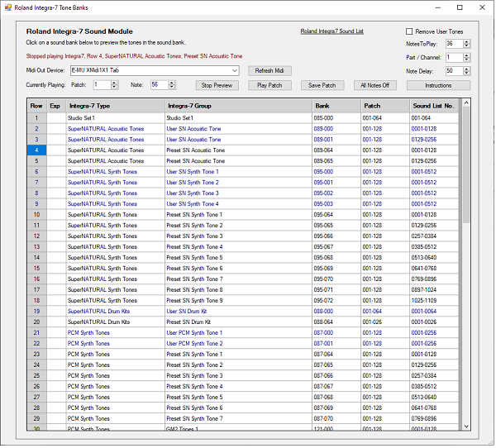Screen dimensions: 496x448
Task: Click the User SN Drum Kit cell
Action: point(239,312)
